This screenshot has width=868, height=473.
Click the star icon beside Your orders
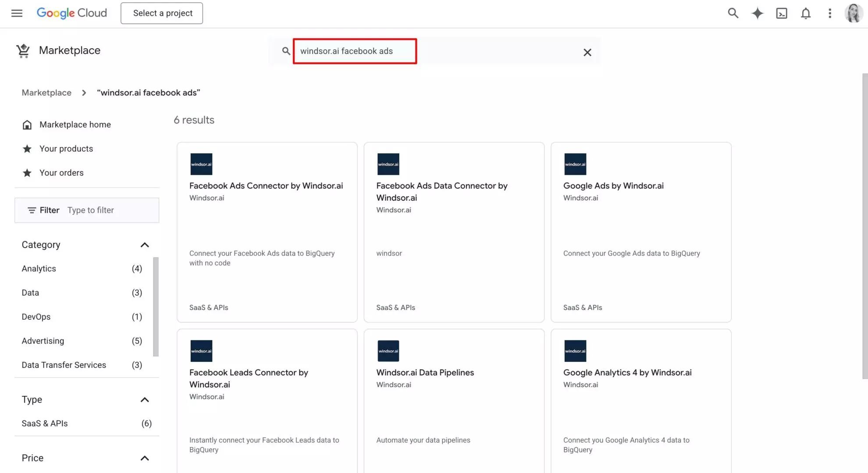pyautogui.click(x=27, y=173)
